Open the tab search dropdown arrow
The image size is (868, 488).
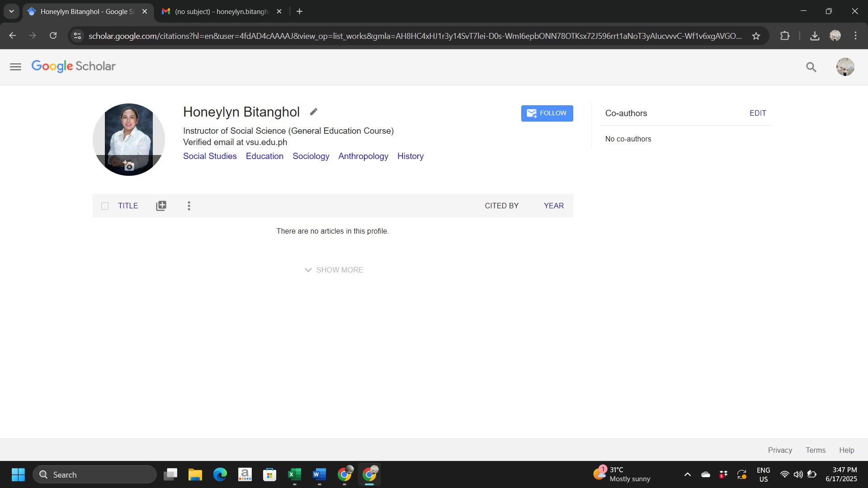[11, 11]
